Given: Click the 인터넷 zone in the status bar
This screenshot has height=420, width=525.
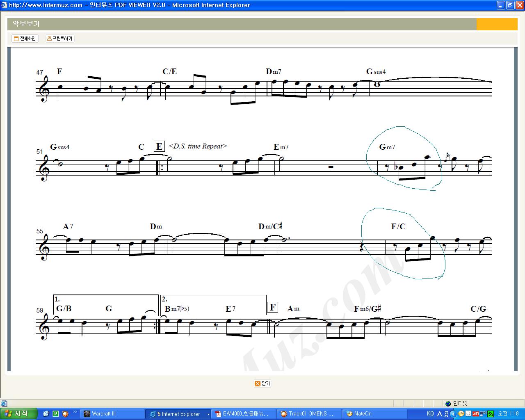Looking at the screenshot, I should click(x=457, y=404).
